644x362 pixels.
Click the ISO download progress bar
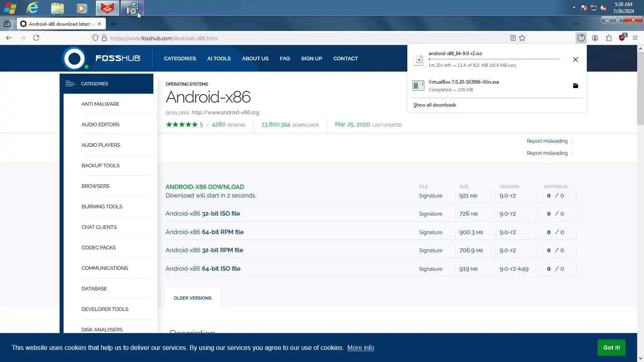(x=494, y=59)
